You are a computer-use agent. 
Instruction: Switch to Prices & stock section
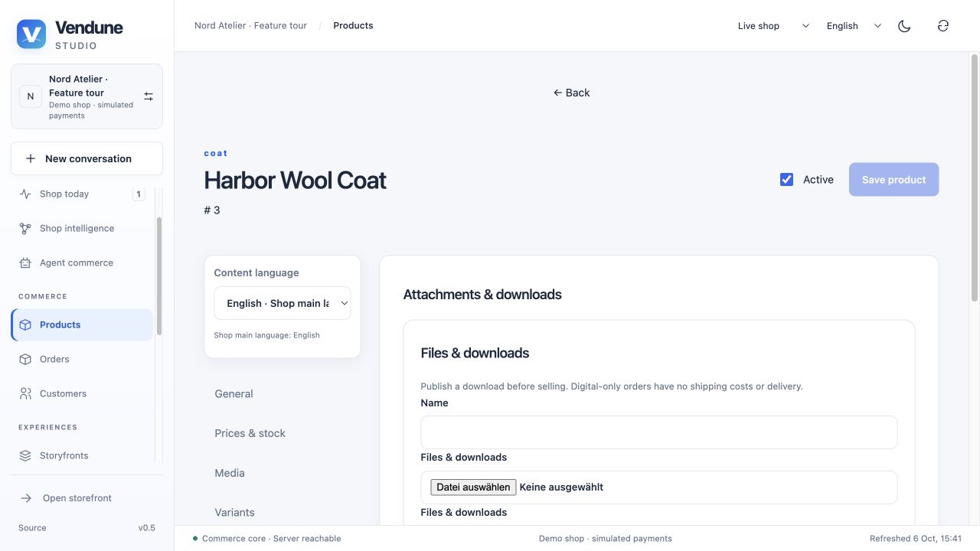point(283,433)
